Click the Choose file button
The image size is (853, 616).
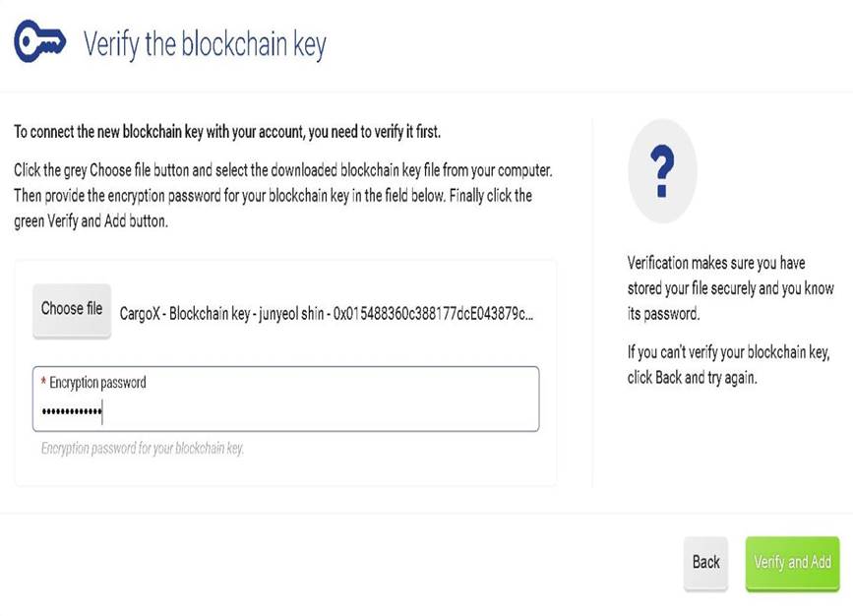click(72, 311)
